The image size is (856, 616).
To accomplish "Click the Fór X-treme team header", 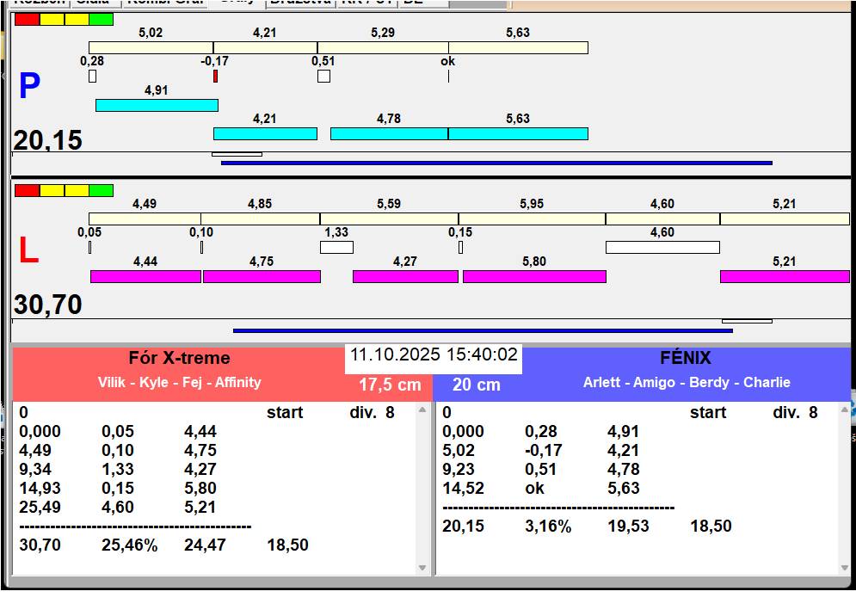I will coord(179,359).
